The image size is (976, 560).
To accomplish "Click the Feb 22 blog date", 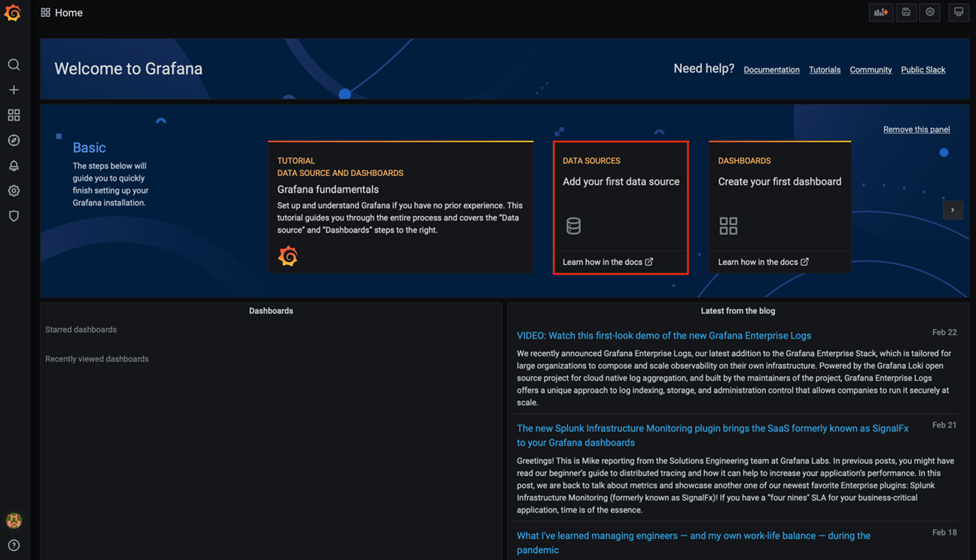I will [x=944, y=332].
